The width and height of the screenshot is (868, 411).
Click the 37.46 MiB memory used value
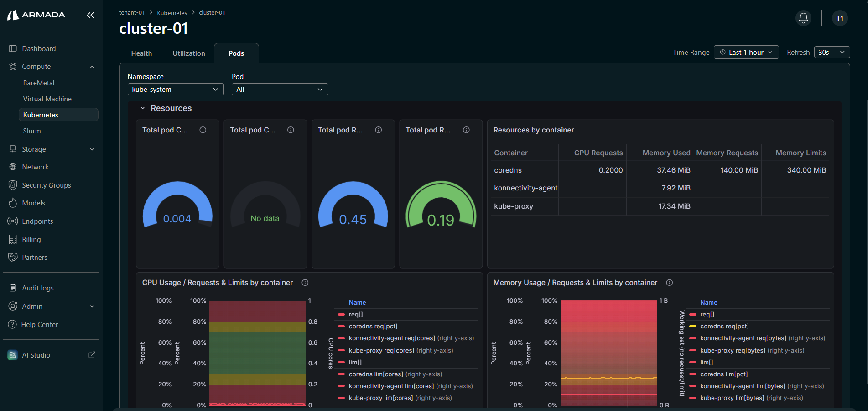tap(674, 170)
